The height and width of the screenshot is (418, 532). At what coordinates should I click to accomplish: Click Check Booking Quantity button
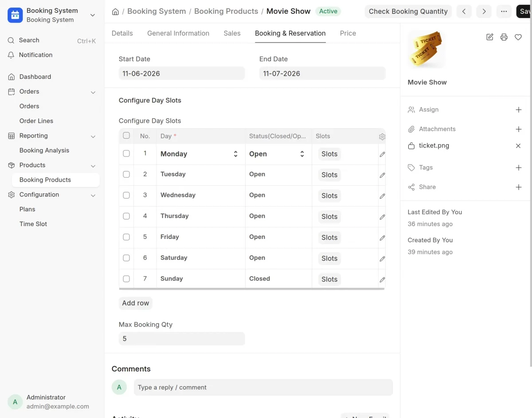(x=408, y=12)
